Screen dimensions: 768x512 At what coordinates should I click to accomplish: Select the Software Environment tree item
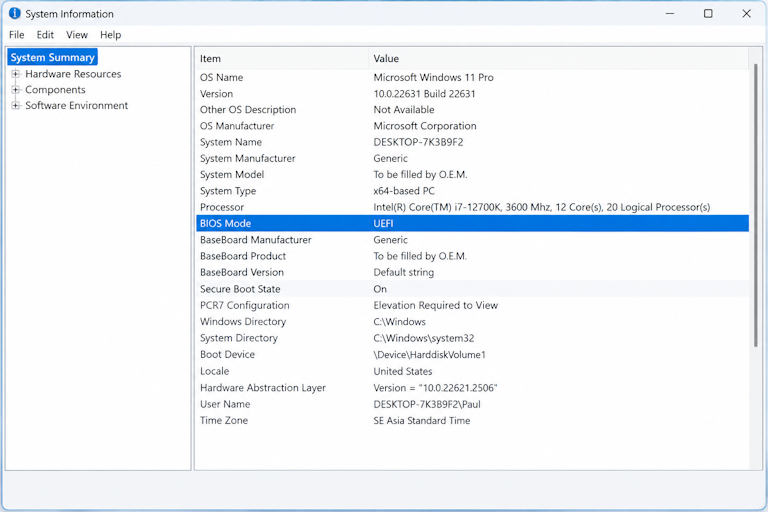76,105
